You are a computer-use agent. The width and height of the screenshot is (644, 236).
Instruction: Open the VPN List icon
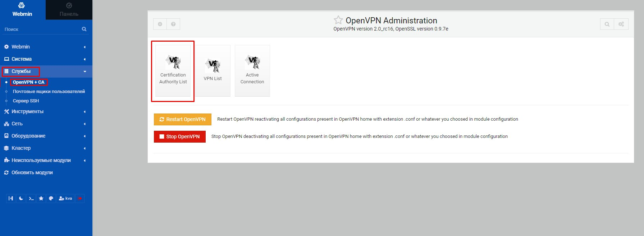tap(213, 70)
